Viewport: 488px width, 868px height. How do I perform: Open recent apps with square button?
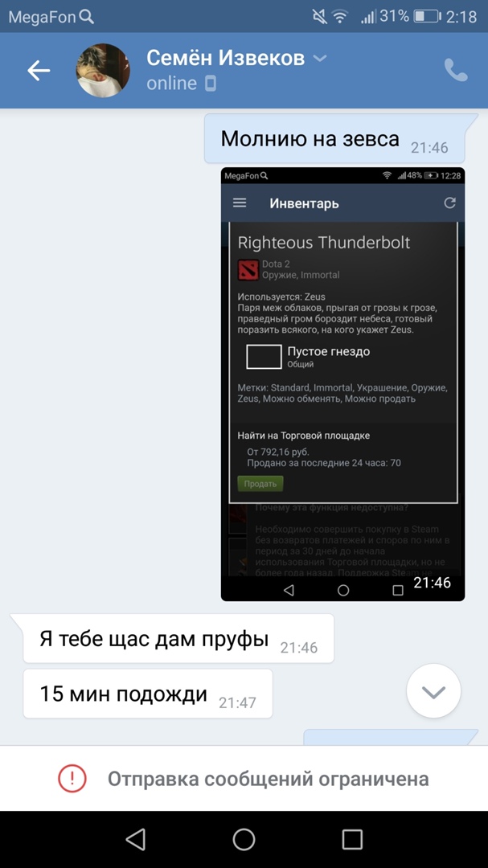(x=352, y=839)
